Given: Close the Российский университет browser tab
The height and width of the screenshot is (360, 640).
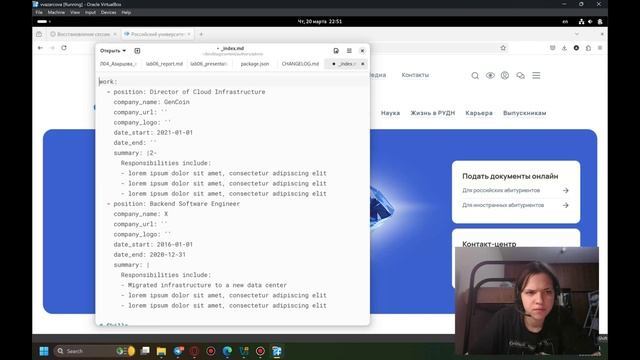Looking at the screenshot, I should click(x=189, y=34).
